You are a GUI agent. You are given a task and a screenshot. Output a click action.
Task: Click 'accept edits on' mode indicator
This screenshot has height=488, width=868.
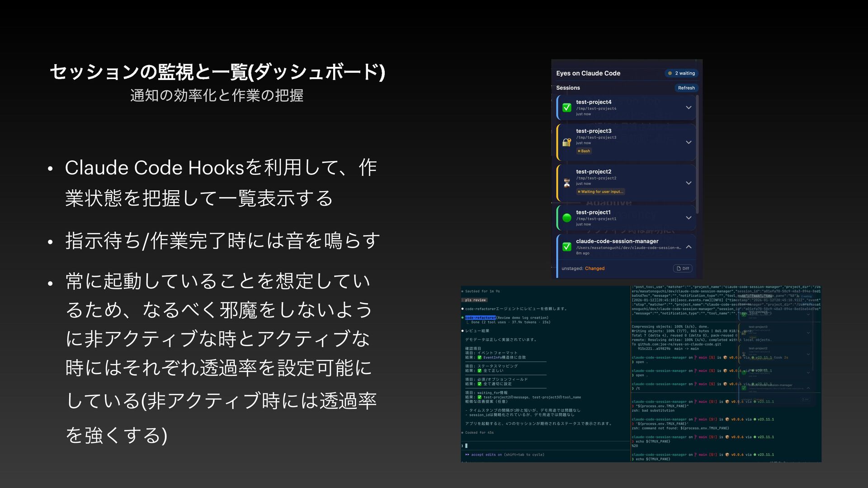486,455
